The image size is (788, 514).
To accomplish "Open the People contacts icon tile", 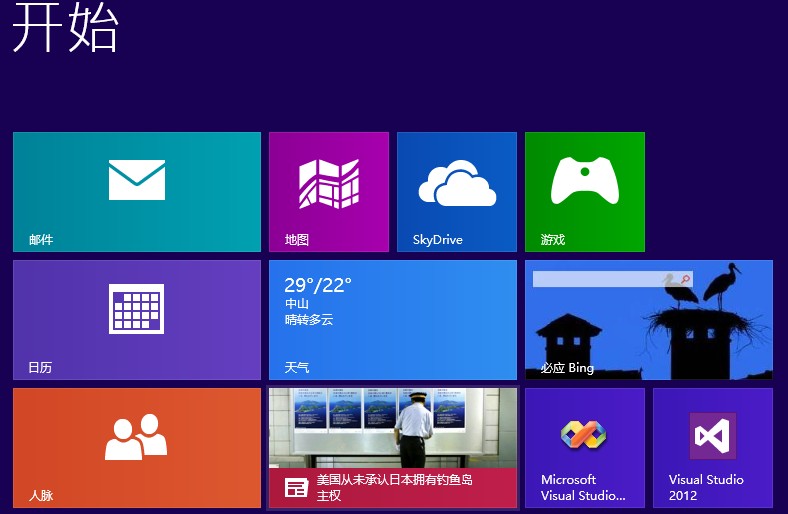I will coord(137,448).
